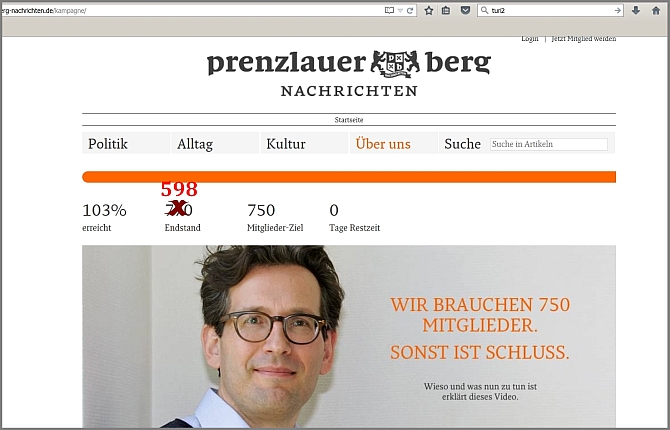
Task: Show bookmarks list icon in toolbar
Action: pos(446,11)
